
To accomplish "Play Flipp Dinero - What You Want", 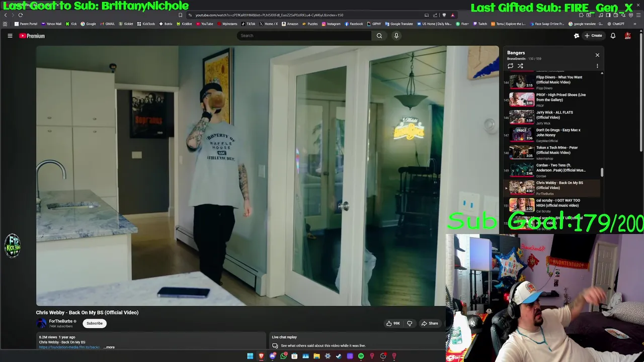I will pos(552,82).
